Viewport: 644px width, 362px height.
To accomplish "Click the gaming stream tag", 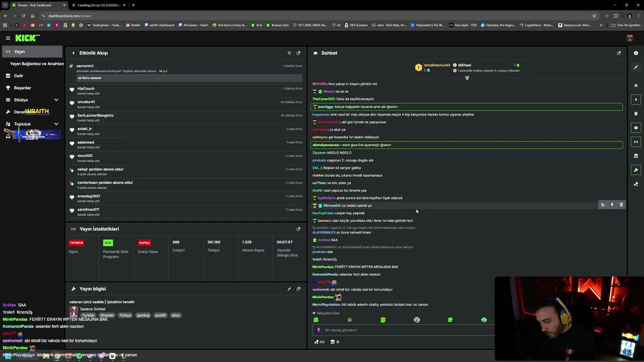I will [x=143, y=315].
